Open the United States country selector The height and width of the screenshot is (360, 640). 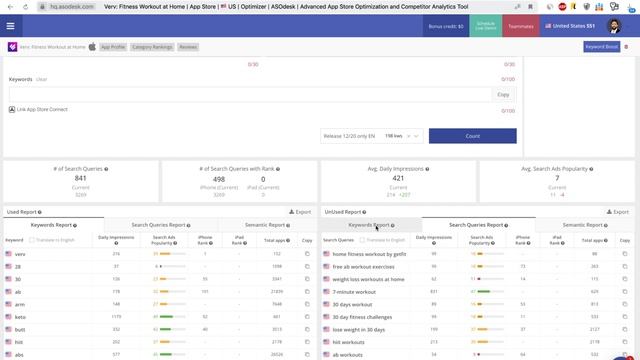570,26
